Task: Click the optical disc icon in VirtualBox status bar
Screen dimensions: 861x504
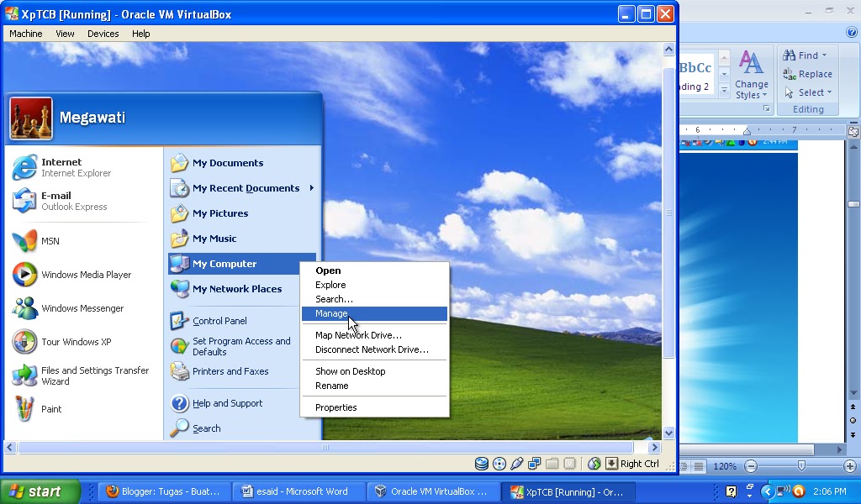Action: point(499,463)
